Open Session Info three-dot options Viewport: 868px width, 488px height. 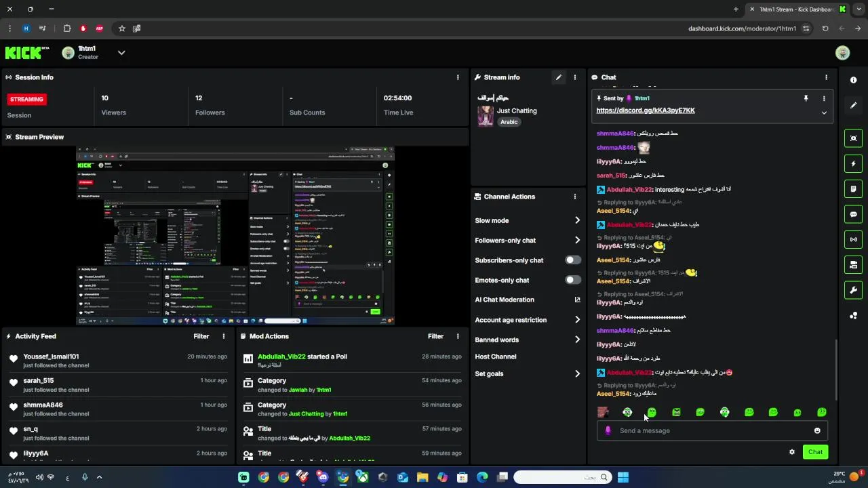click(458, 77)
